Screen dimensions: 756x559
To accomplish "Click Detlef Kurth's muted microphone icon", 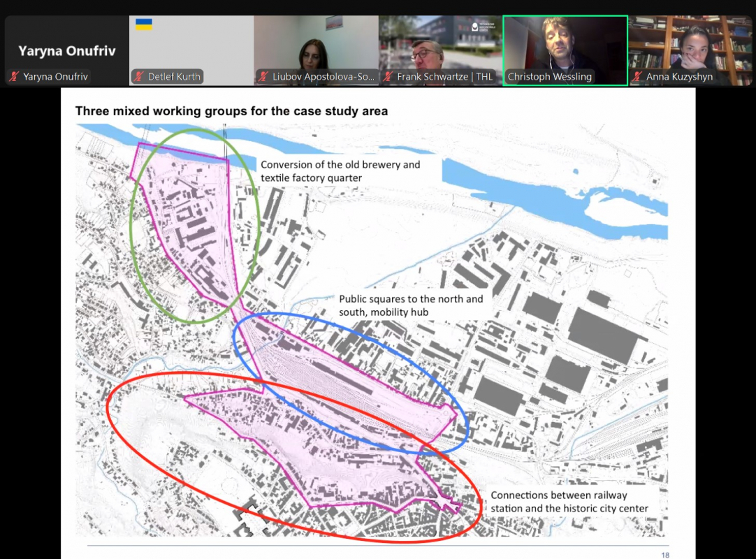I will 139,77.
